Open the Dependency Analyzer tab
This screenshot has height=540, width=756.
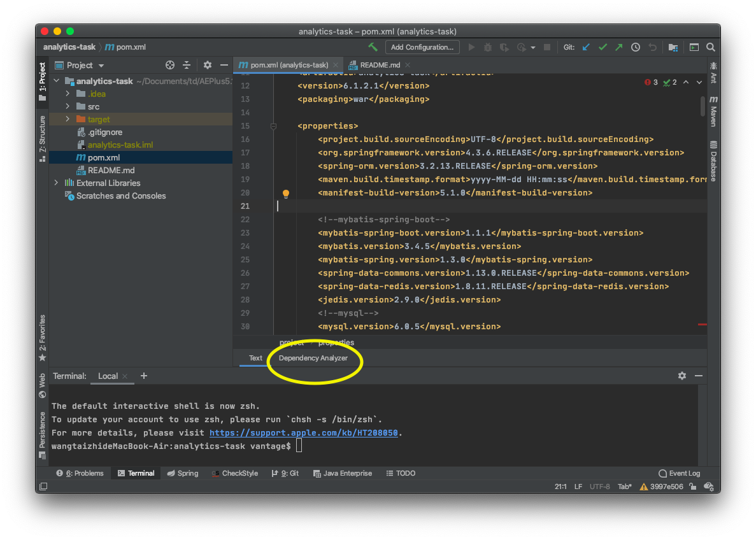click(313, 358)
